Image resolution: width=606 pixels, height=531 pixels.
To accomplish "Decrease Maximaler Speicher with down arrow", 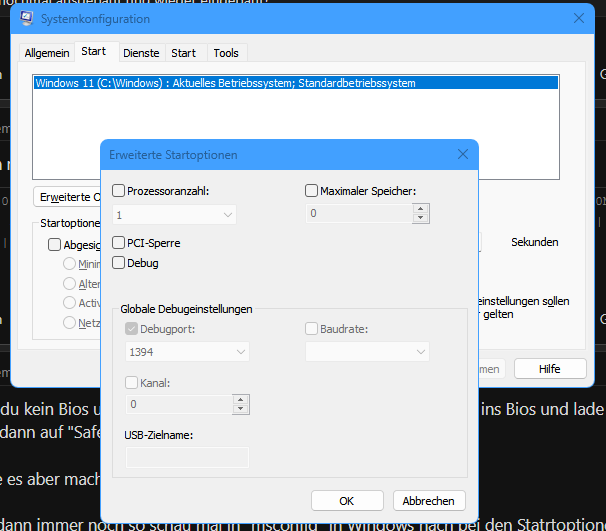I will click(420, 218).
